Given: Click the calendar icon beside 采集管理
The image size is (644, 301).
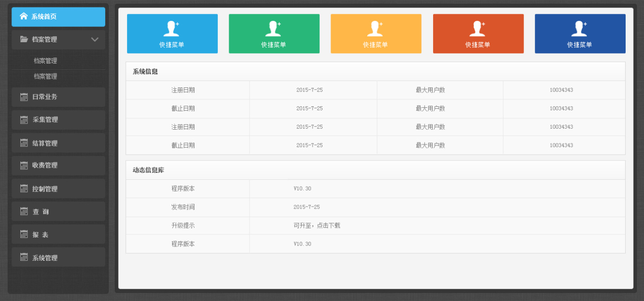Looking at the screenshot, I should click(24, 120).
